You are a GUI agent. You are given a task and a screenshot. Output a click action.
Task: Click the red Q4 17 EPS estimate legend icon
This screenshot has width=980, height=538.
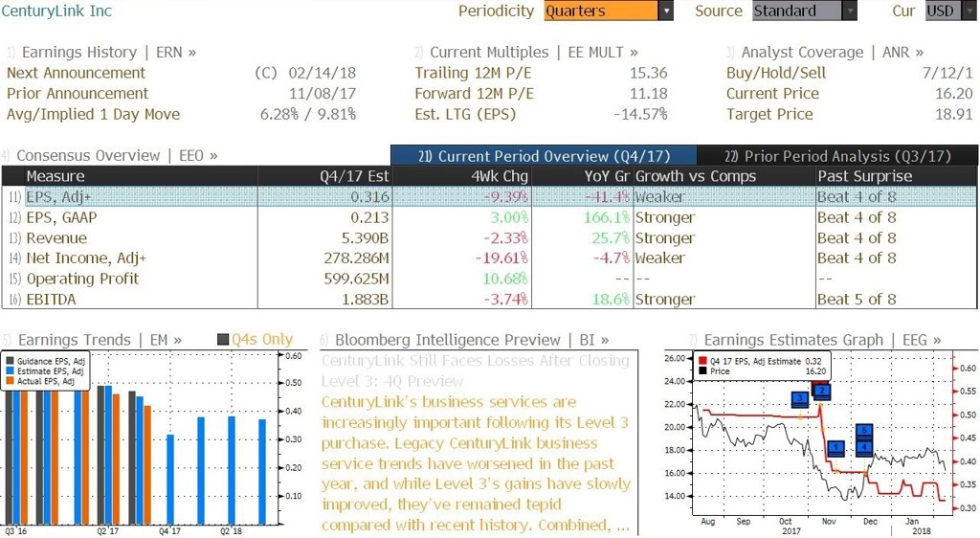[x=702, y=361]
